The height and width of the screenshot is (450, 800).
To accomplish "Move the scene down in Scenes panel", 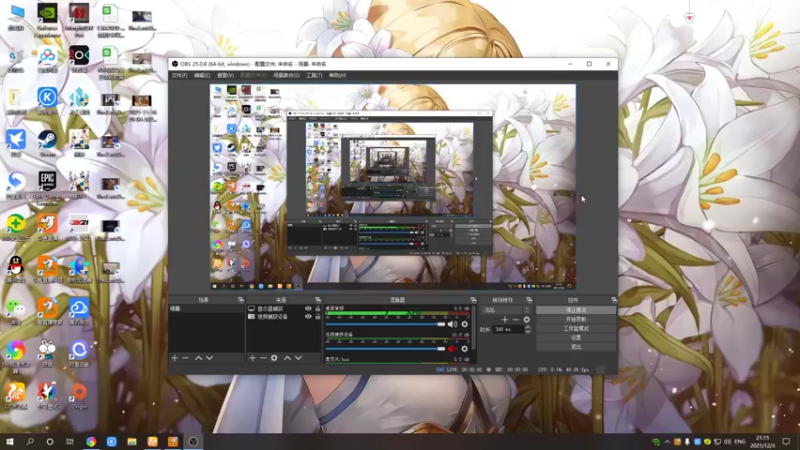I will [209, 358].
